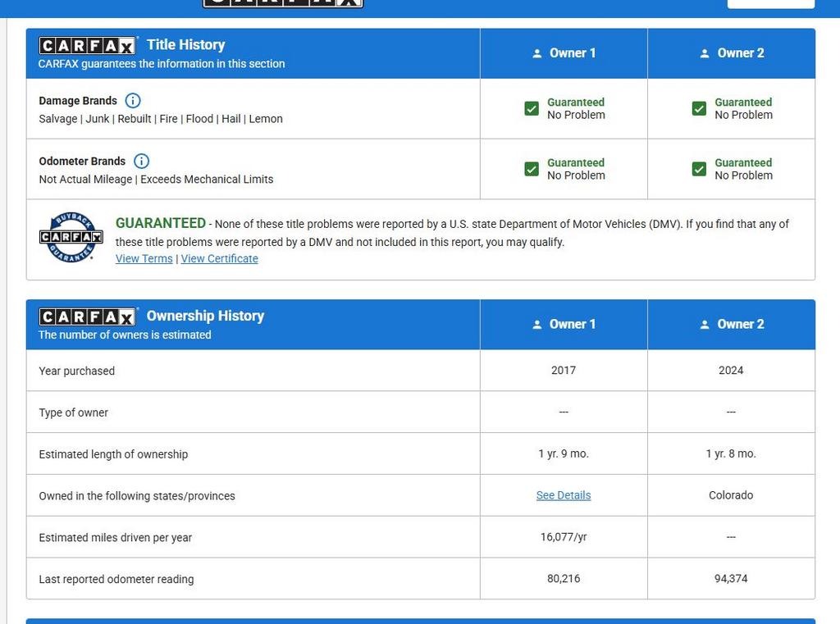The width and height of the screenshot is (840, 624).
Task: Click the Type of owner row label
Action: (73, 412)
